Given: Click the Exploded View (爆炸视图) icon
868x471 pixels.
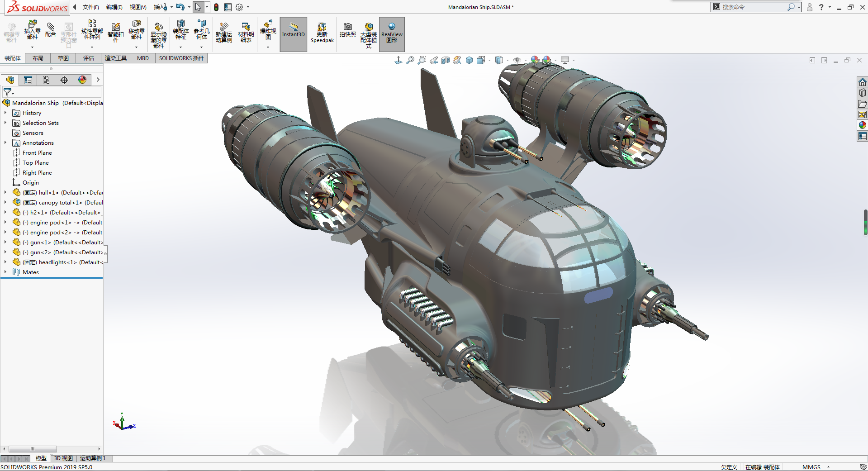Looking at the screenshot, I should (x=268, y=31).
